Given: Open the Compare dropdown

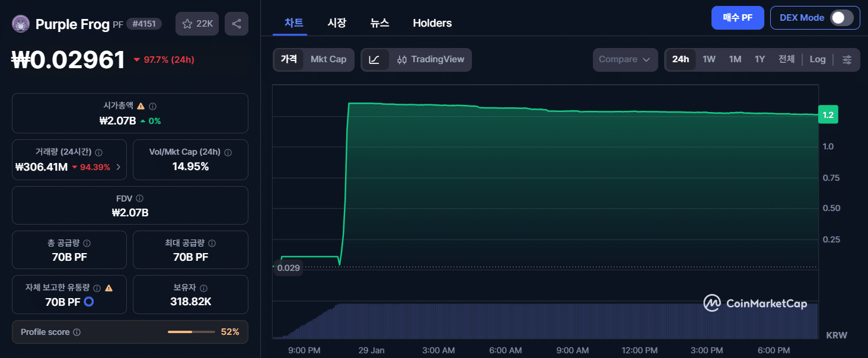Looking at the screenshot, I should pos(626,59).
